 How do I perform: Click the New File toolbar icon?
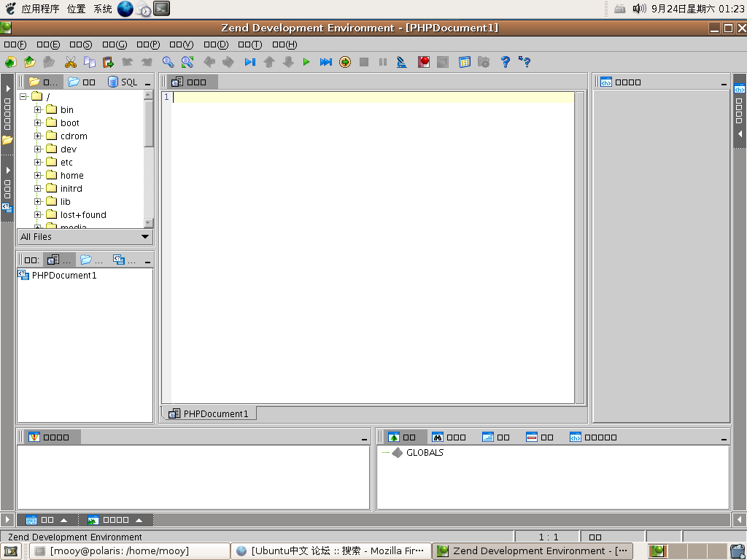pos(10,62)
